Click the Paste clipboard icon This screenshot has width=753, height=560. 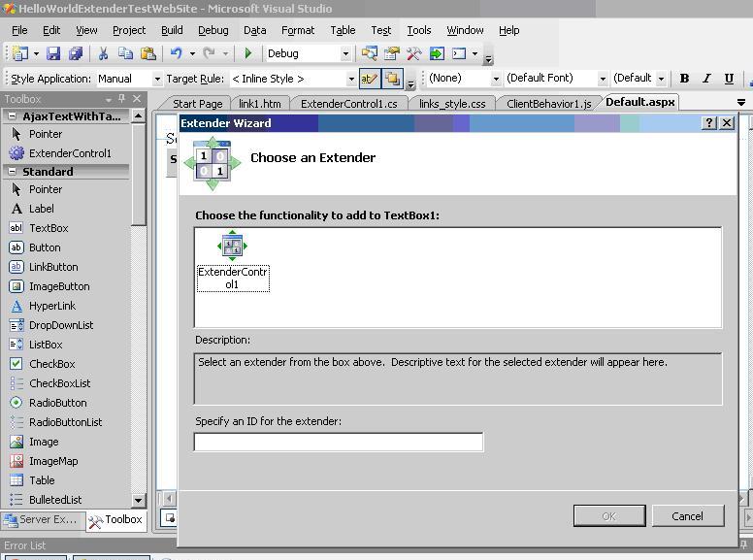pyautogui.click(x=147, y=53)
